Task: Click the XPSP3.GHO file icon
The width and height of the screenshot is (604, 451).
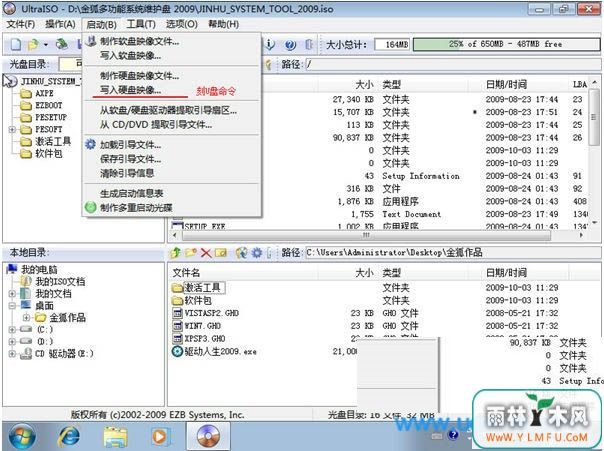Action: [x=177, y=339]
